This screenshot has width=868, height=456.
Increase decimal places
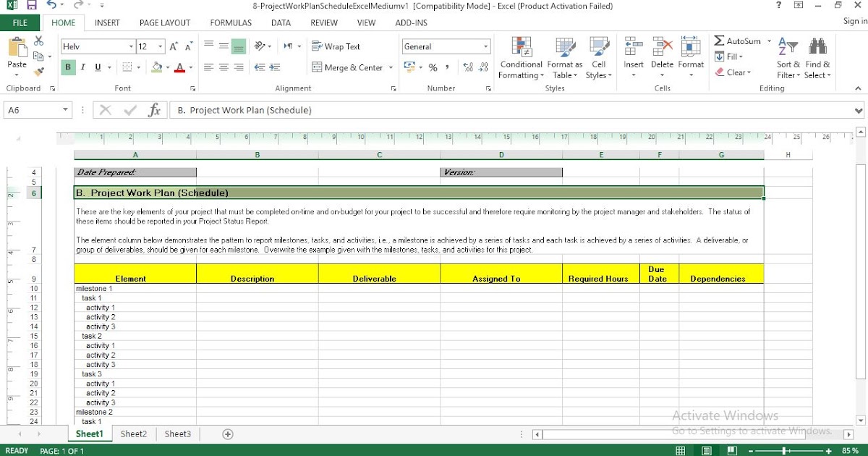tap(468, 67)
